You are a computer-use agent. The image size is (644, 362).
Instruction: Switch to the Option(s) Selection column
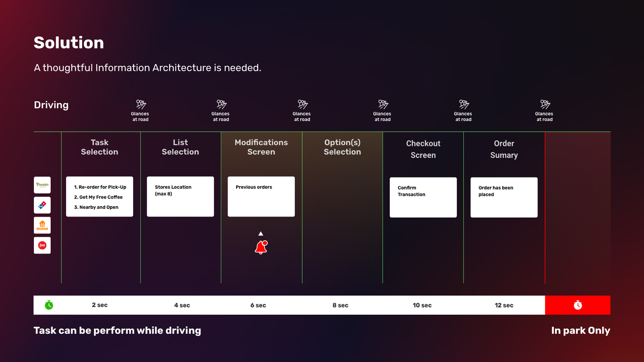(342, 147)
